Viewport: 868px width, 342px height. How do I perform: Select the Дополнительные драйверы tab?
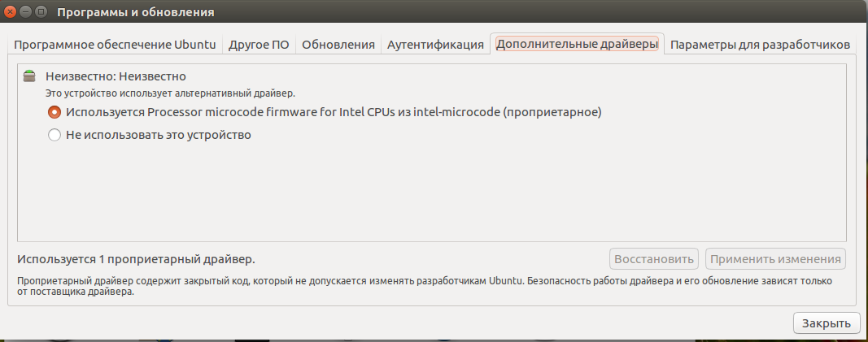coord(577,45)
